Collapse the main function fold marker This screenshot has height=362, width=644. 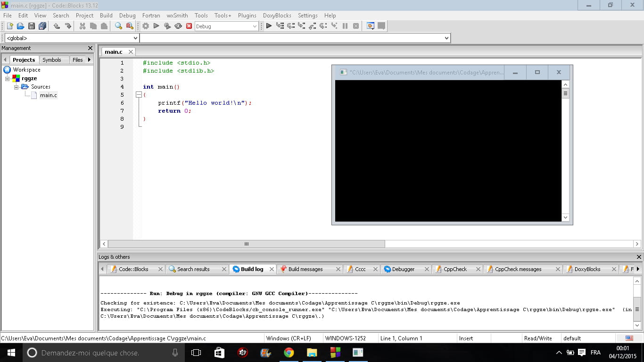(139, 95)
